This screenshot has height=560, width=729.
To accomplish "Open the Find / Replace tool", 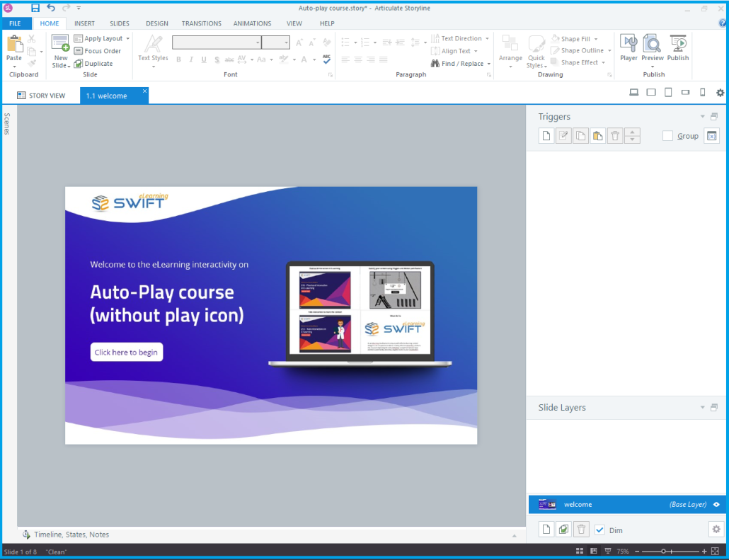I will coord(461,63).
